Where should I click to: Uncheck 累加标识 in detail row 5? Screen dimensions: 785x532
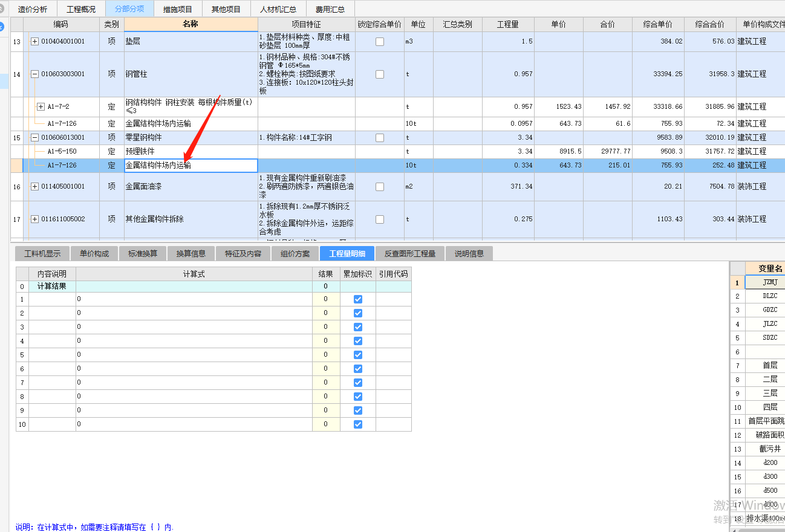[358, 355]
